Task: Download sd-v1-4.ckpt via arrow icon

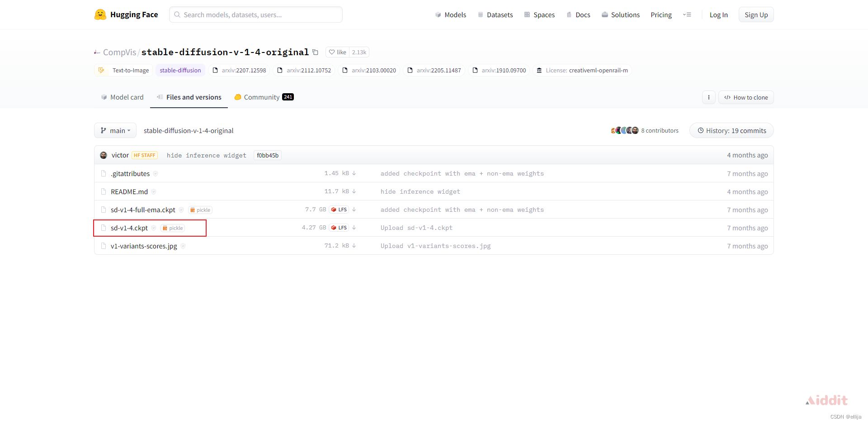Action: [x=354, y=228]
